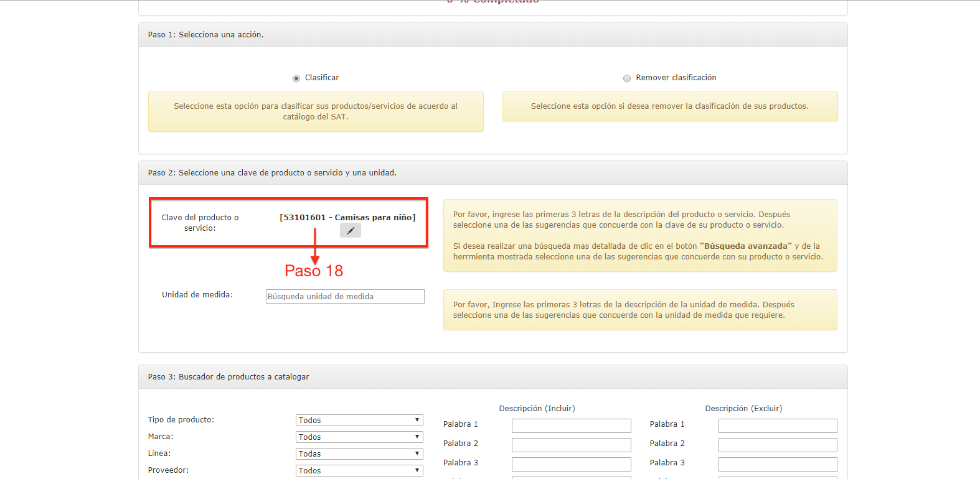Click the Excluir Palabra 3 input field
The width and height of the screenshot is (980, 479).
[x=778, y=464]
